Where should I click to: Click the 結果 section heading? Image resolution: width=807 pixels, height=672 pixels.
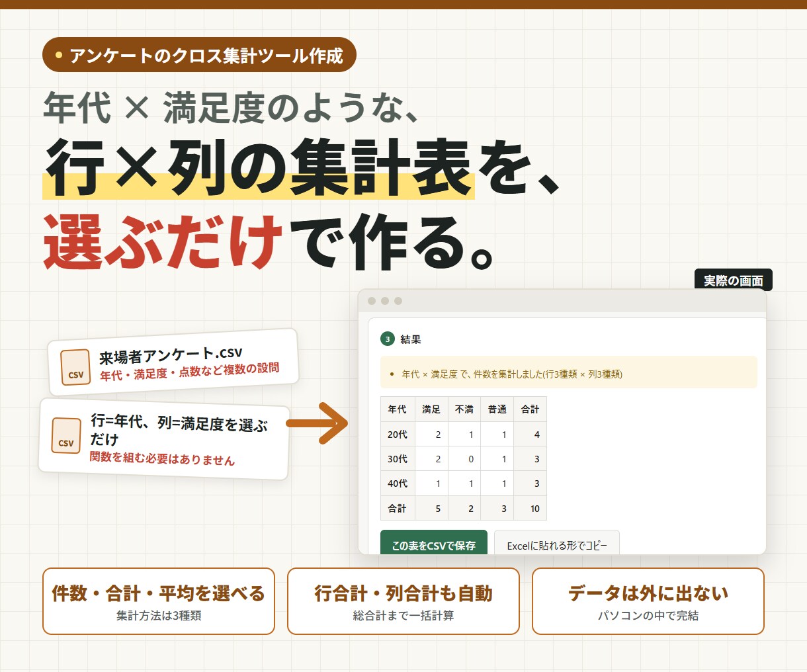[x=411, y=339]
